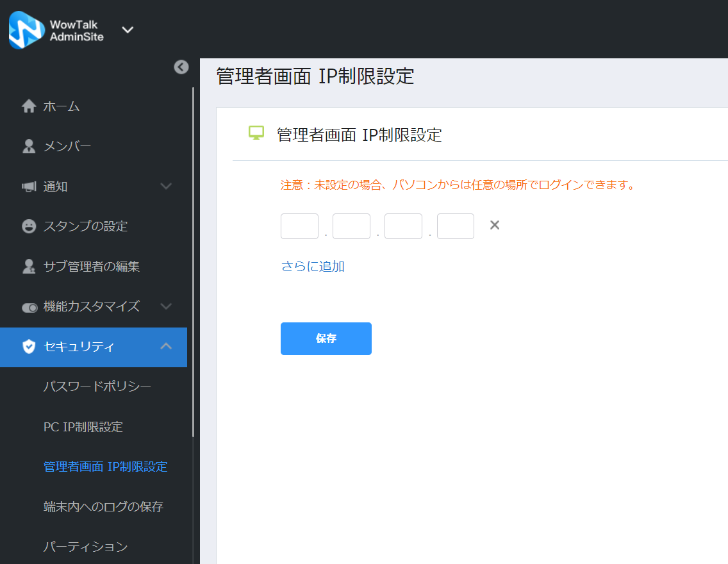Click the WowTalk AdminSite logo icon
Screen dimensions: 728x564
coord(26,29)
